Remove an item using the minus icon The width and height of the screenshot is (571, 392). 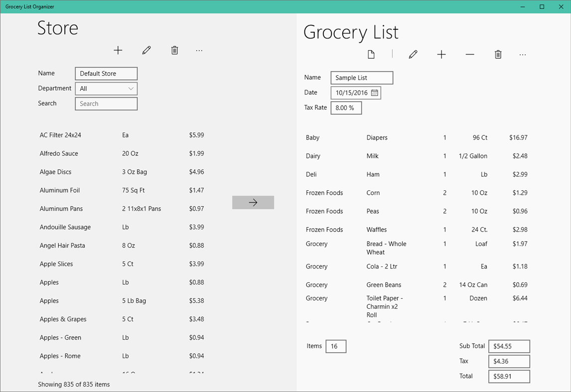pyautogui.click(x=469, y=54)
